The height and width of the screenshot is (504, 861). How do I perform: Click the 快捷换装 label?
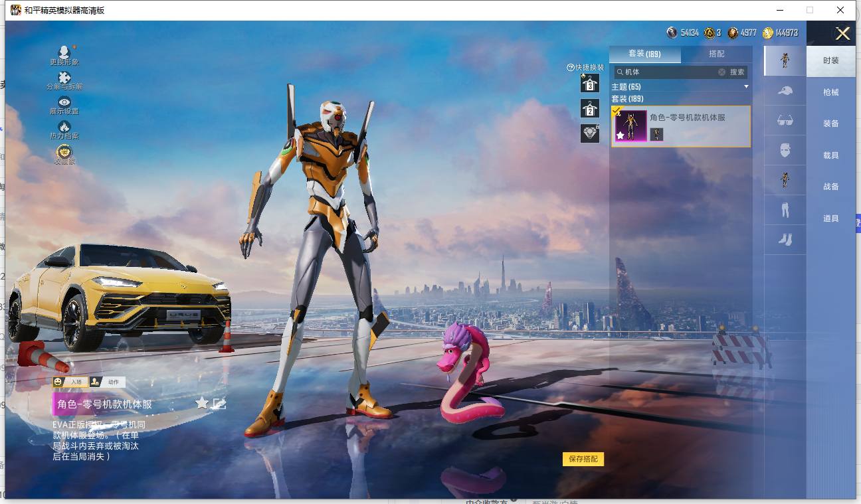tap(590, 68)
